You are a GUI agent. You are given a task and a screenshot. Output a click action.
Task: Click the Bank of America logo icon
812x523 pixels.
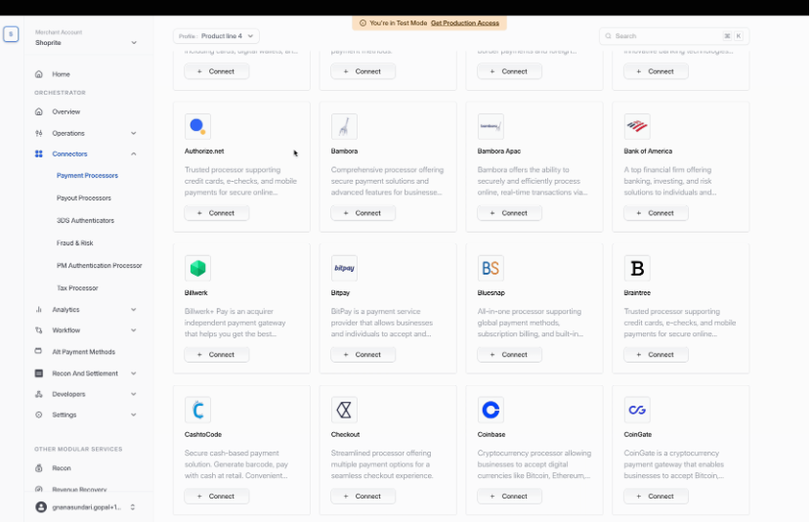point(637,126)
